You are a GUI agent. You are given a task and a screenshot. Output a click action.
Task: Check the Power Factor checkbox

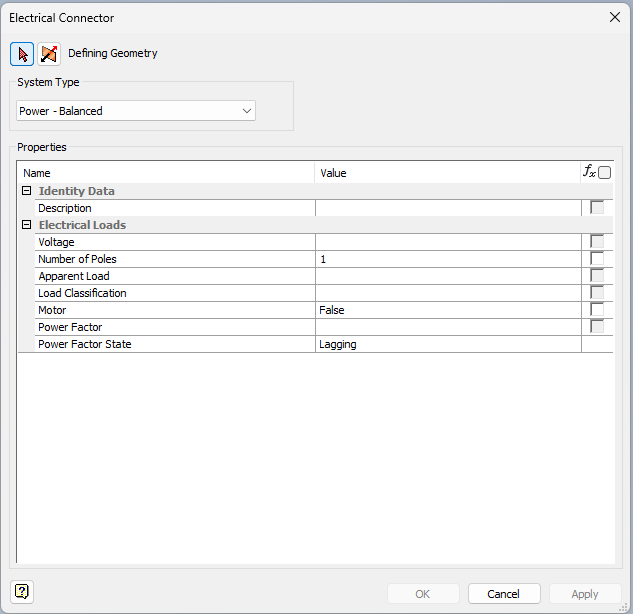[597, 326]
